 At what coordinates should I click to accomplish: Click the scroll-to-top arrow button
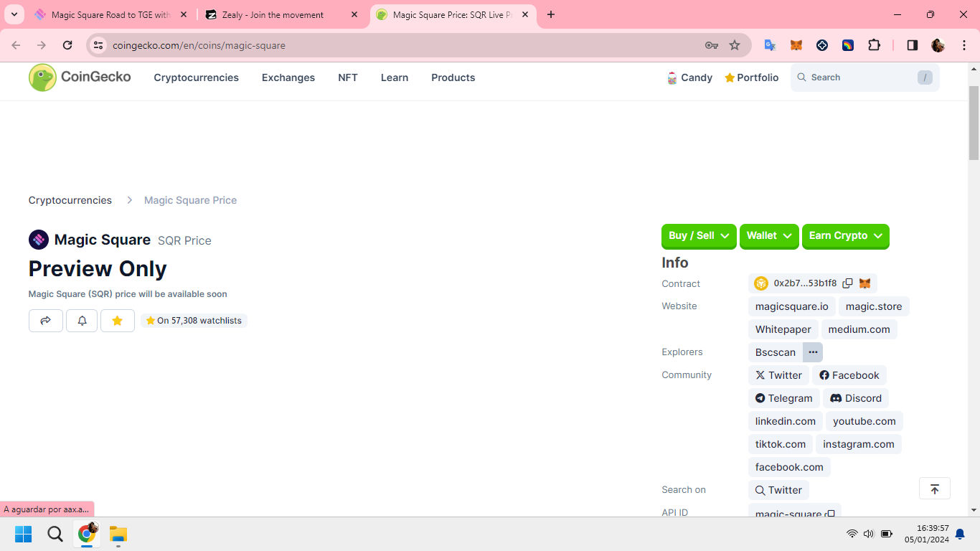point(934,489)
